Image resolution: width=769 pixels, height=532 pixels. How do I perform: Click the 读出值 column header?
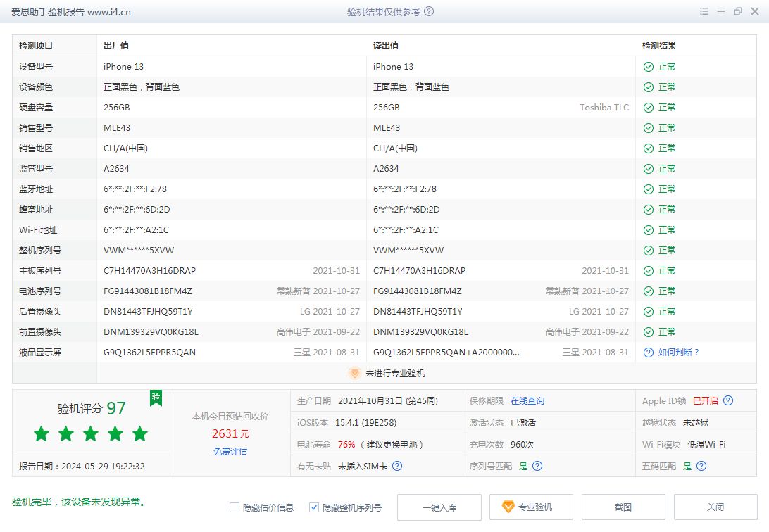386,46
